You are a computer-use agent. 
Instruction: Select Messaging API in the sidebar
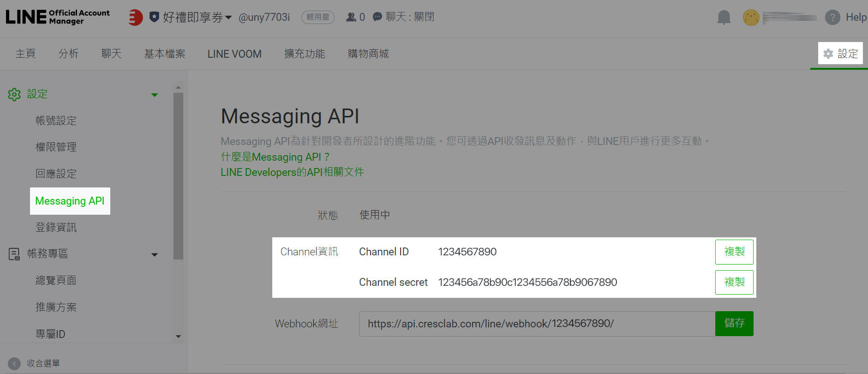(70, 201)
